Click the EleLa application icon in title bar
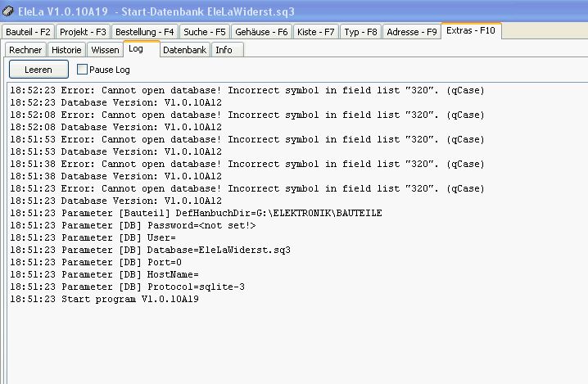588x384 pixels. 9,11
